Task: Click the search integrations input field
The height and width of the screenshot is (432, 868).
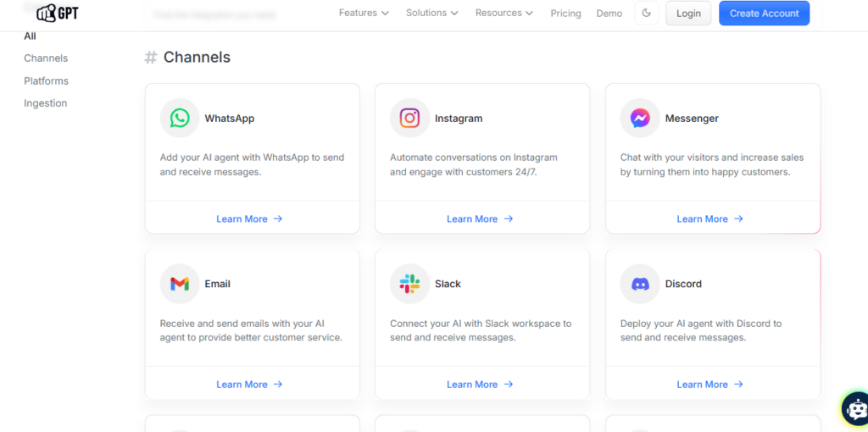Action: point(214,15)
